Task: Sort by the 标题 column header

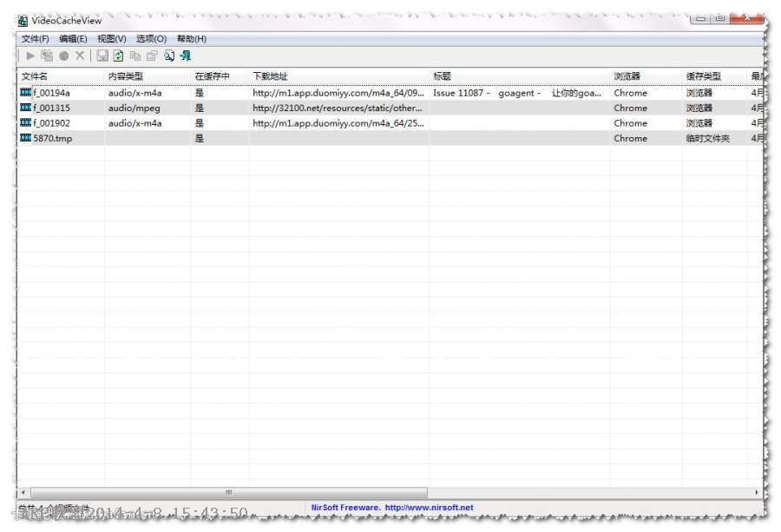Action: tap(520, 76)
